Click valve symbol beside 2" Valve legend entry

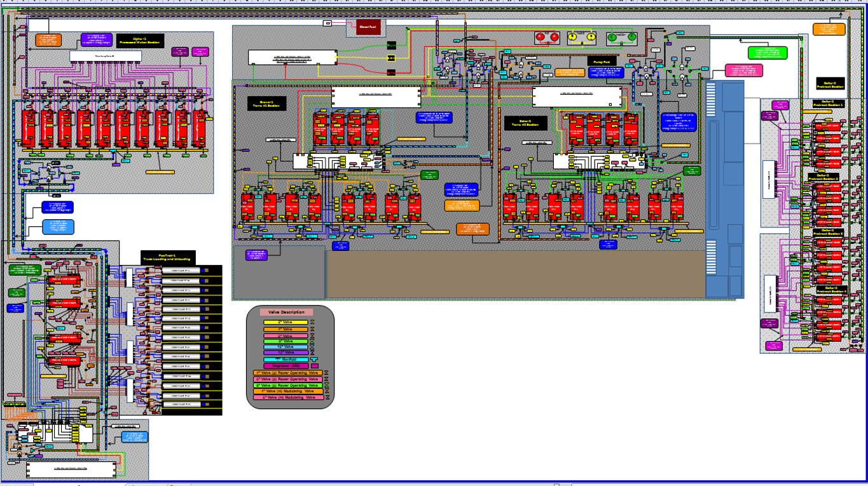(x=313, y=322)
